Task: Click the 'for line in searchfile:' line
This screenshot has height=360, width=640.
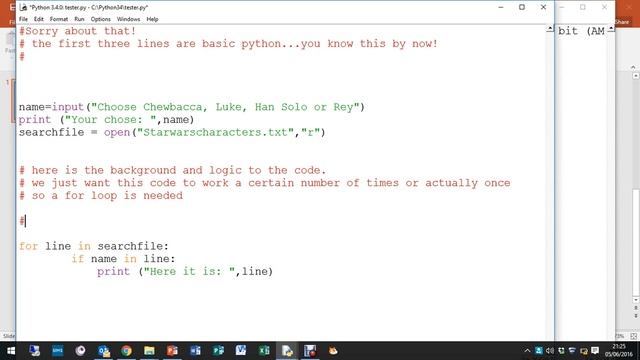Action: 93,246
